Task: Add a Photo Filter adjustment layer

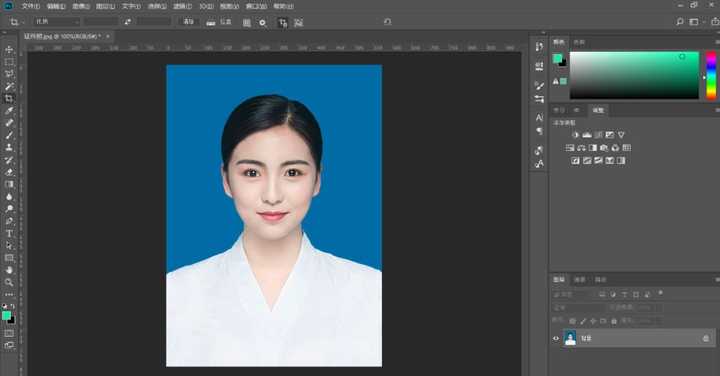Action: pos(604,148)
